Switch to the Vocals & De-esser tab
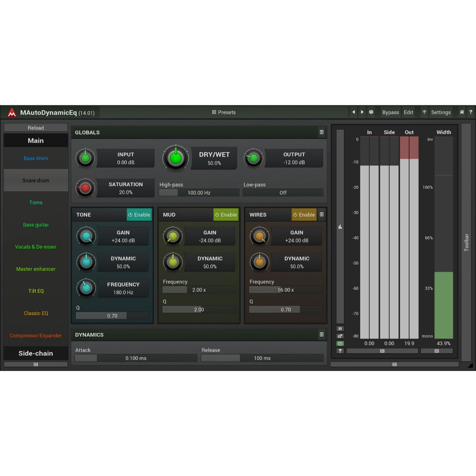476x476 pixels. tap(36, 247)
